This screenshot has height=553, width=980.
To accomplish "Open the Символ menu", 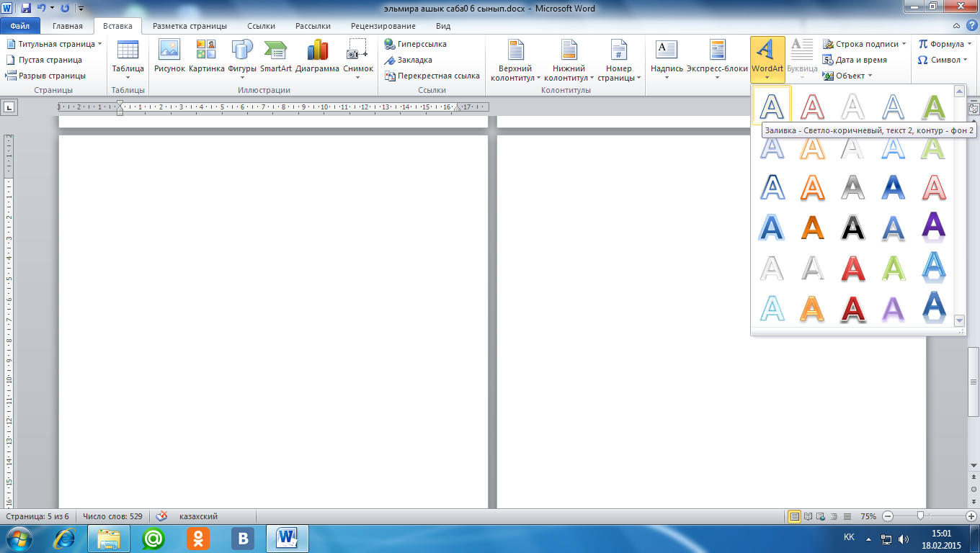I will coord(944,60).
